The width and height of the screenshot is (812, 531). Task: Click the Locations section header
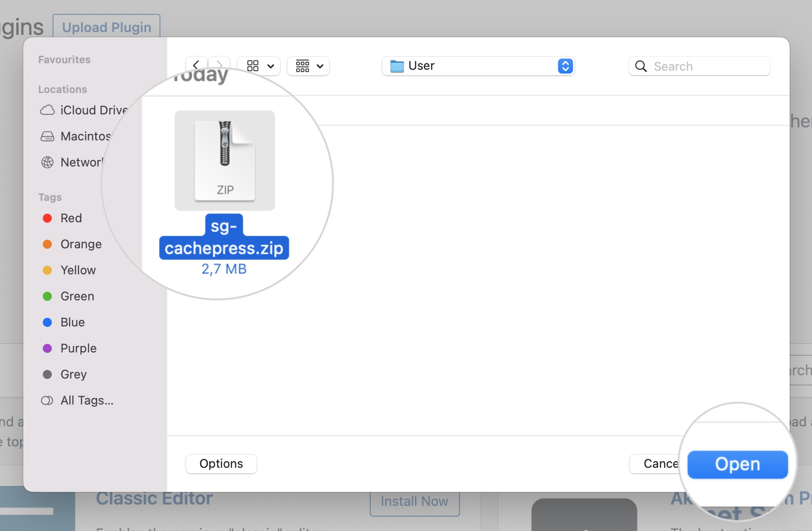click(62, 89)
